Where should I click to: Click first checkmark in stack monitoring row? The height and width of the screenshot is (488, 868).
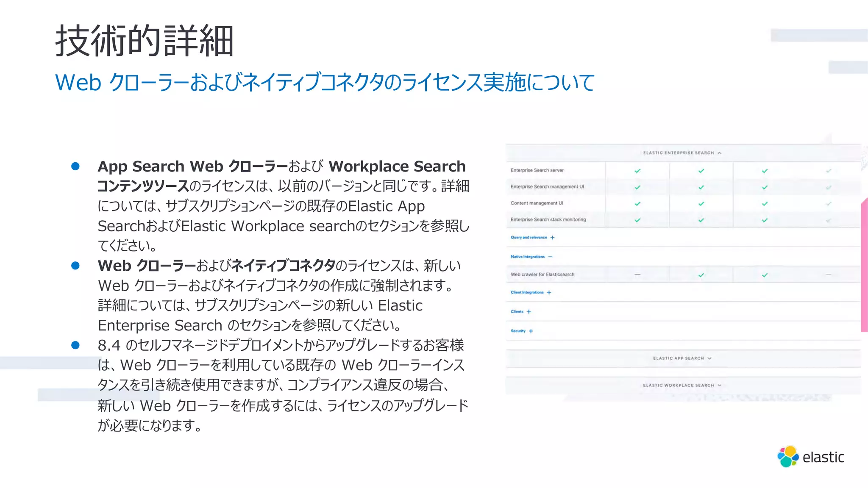tap(637, 220)
